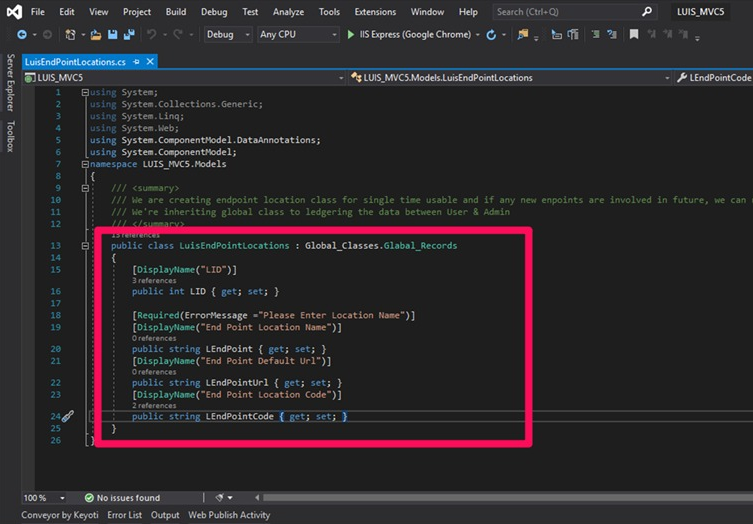
Task: Collapse the namespace LUIS_MVC5.Models block
Action: click(85, 163)
